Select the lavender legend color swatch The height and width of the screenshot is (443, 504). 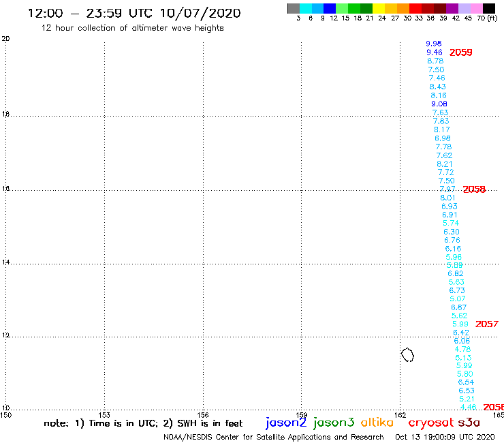coord(464,8)
